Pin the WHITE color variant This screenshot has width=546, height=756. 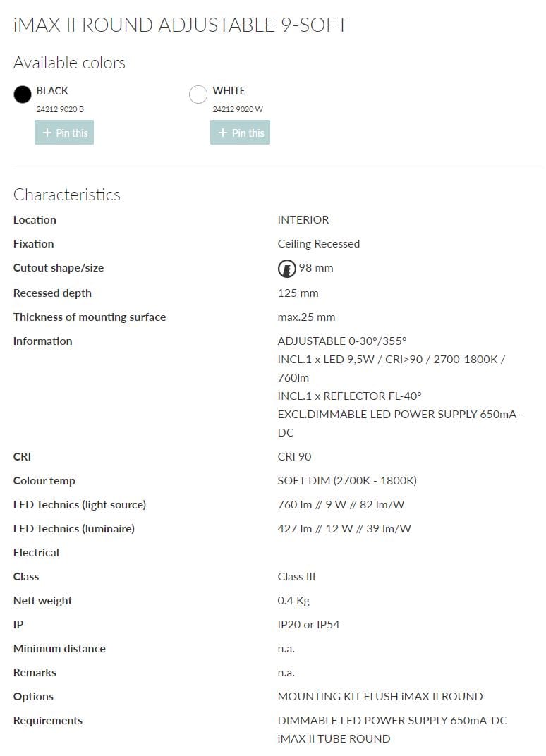point(240,133)
